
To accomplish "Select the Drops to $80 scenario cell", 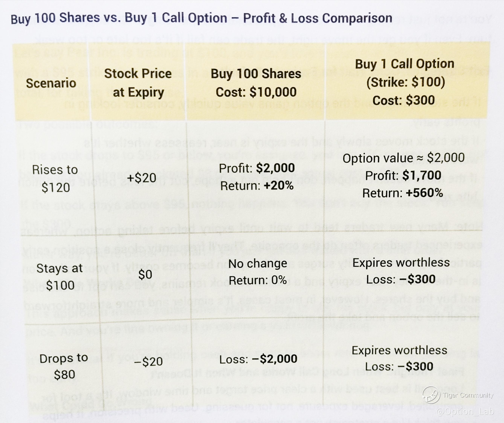I will [64, 366].
